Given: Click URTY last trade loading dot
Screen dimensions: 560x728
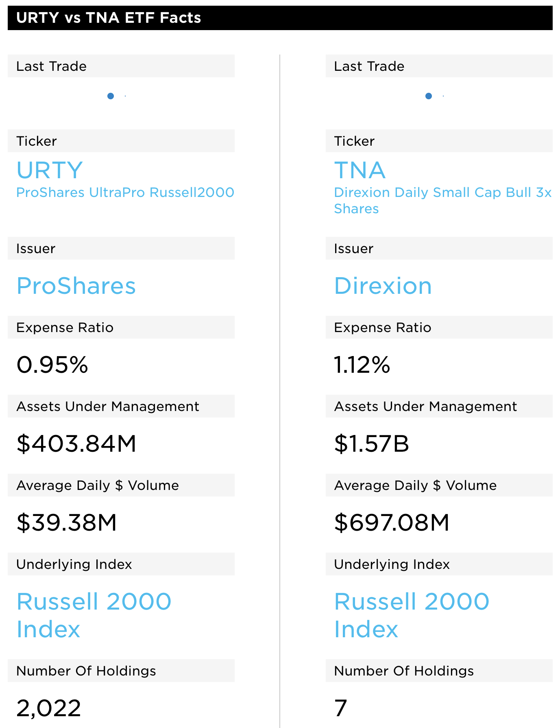Looking at the screenshot, I should [111, 96].
